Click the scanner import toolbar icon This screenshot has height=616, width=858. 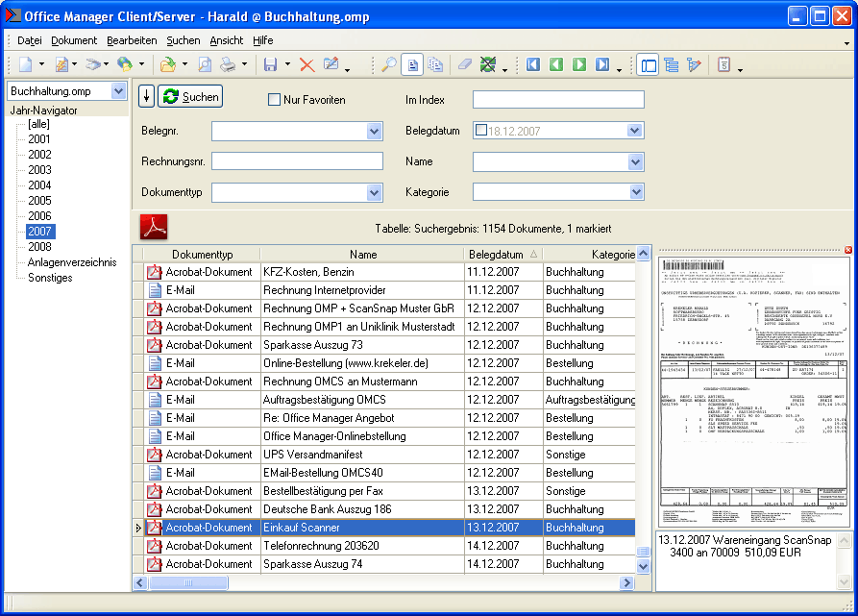(93, 64)
